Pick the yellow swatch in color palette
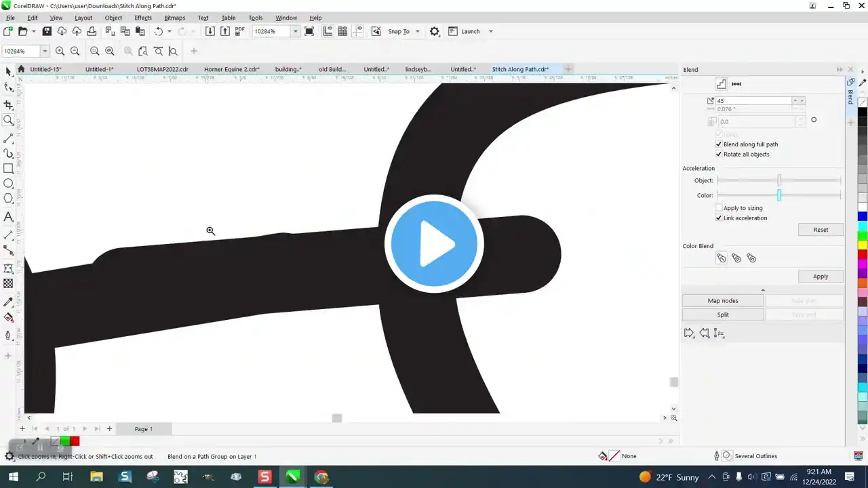 coord(863,245)
